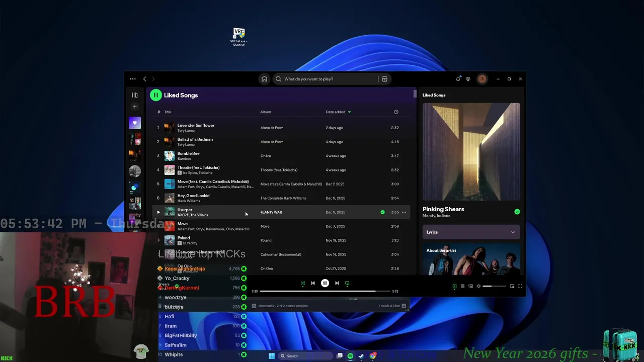
Task: Pause with the white player button
Action: click(325, 284)
